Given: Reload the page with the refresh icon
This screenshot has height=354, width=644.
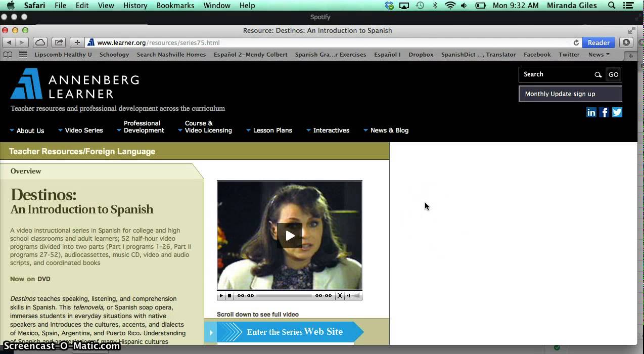Looking at the screenshot, I should (576, 42).
